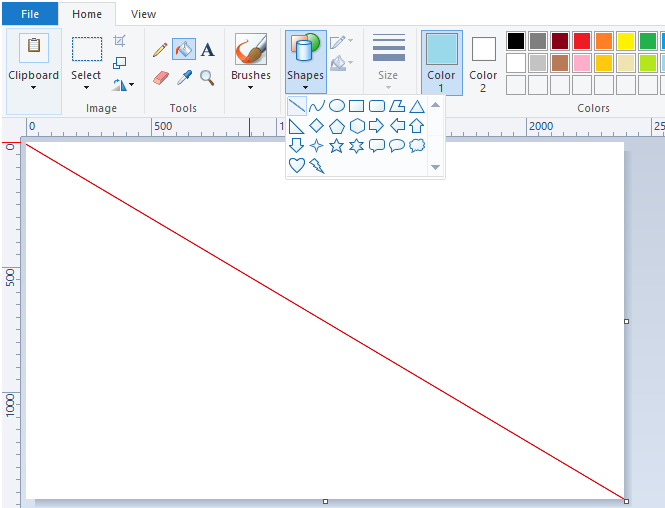Pick the gray color swatch
The width and height of the screenshot is (665, 508).
tap(538, 41)
